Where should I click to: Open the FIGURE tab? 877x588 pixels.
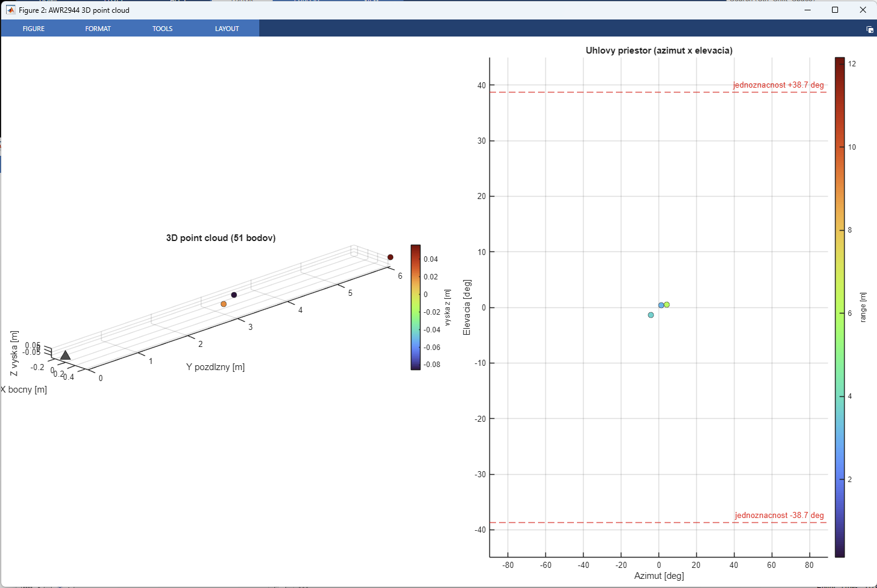click(33, 29)
